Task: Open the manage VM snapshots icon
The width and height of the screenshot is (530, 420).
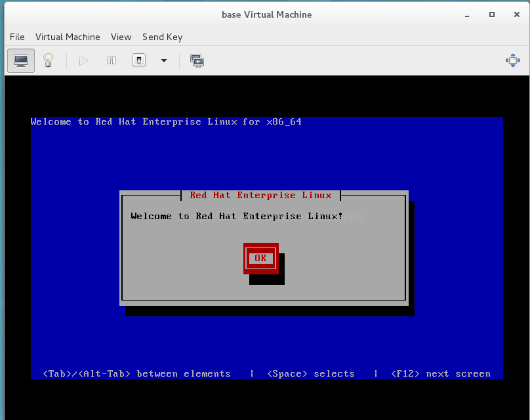Action: click(x=197, y=61)
